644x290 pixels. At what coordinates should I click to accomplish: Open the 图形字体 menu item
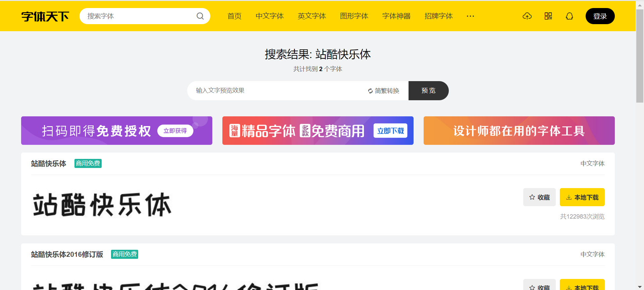coord(354,16)
